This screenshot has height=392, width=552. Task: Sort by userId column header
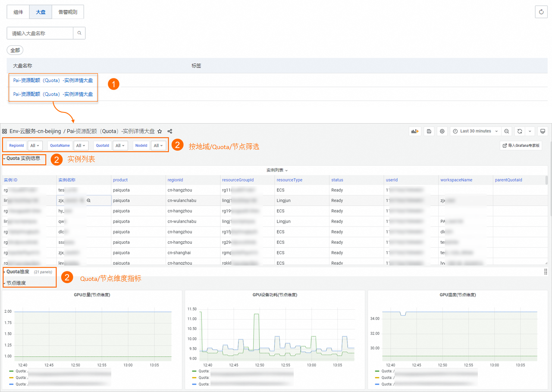(x=392, y=180)
